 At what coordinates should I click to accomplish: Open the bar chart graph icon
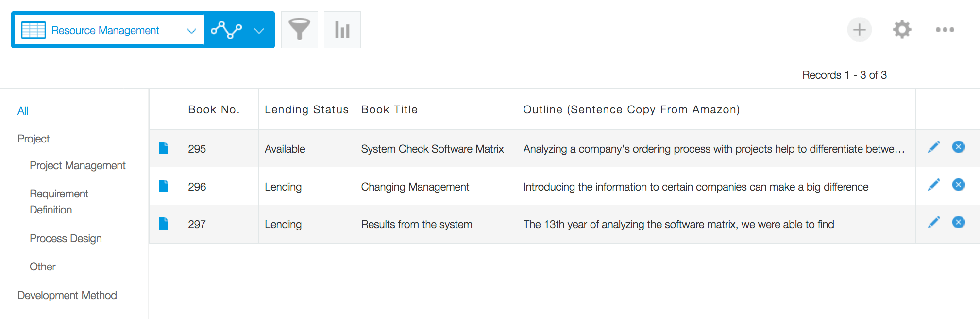(x=342, y=30)
